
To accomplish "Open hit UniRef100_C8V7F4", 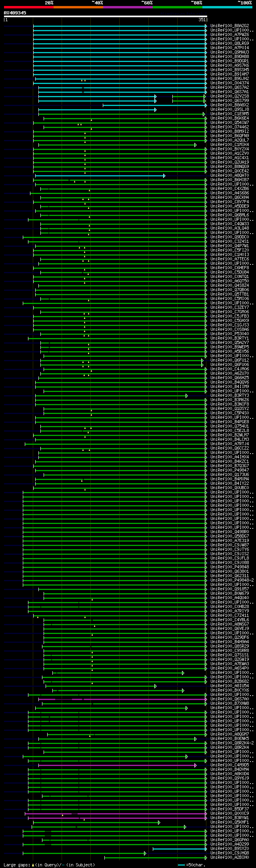I will pyautogui.click(x=230, y=202).
